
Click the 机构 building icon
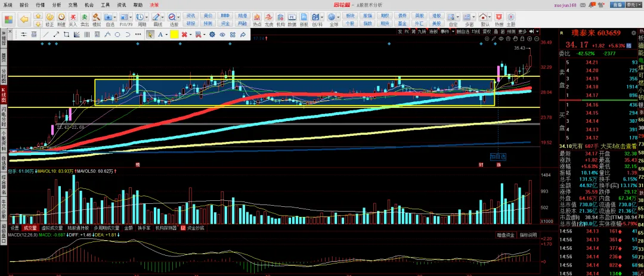point(280,17)
